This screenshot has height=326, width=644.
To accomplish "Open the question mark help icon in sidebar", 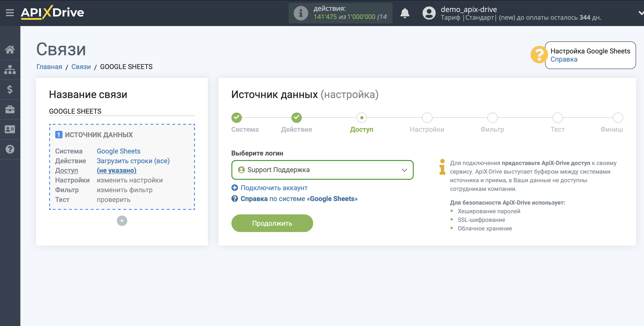I will [10, 149].
